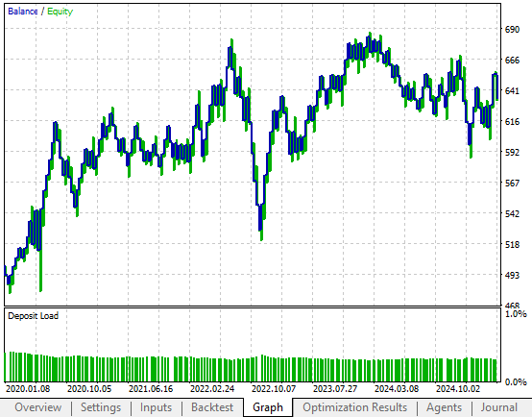Viewport: 532px width, 417px height.
Task: Click the 1.0% deposit load scale label
Action: (516, 314)
